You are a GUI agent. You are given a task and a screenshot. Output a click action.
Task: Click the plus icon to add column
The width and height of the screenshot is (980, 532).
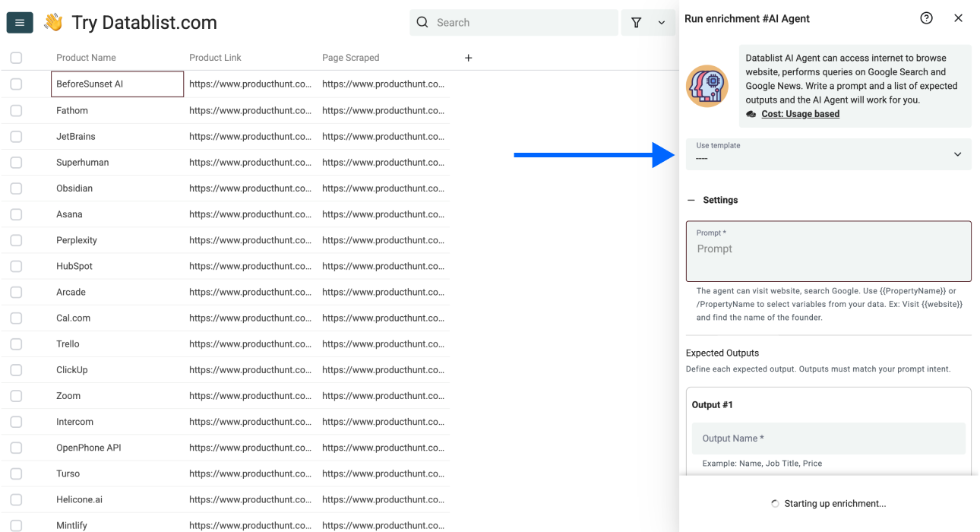pyautogui.click(x=469, y=58)
